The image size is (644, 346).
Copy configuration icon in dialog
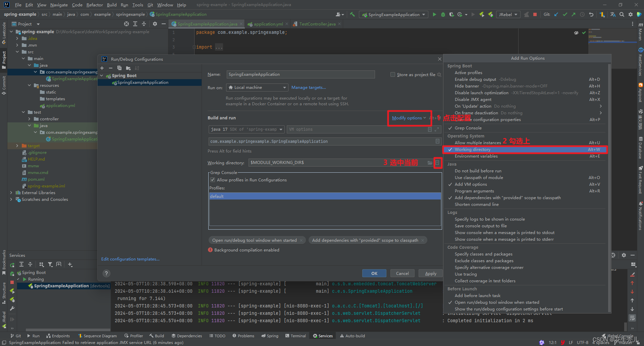pos(119,68)
